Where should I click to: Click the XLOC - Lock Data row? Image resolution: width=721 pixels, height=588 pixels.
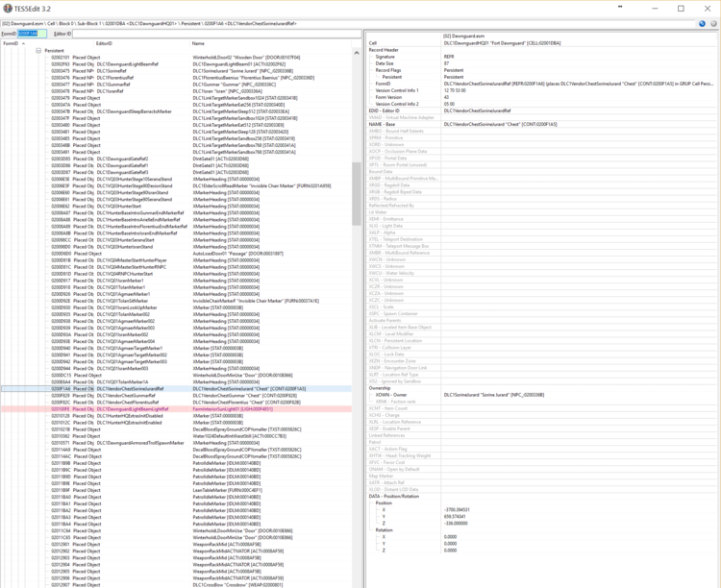point(542,354)
